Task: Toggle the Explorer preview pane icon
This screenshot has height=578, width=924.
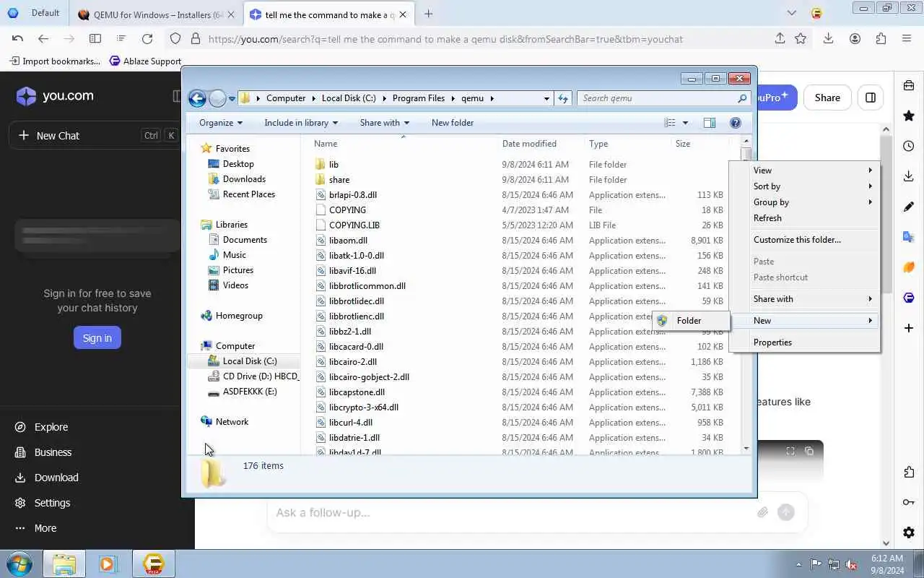Action: 710,123
